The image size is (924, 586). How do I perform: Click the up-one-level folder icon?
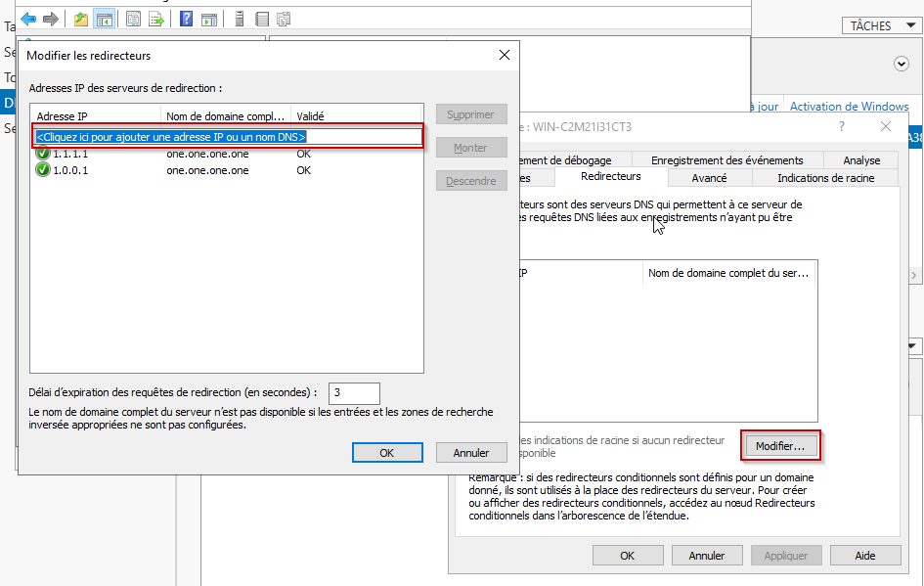click(x=81, y=20)
